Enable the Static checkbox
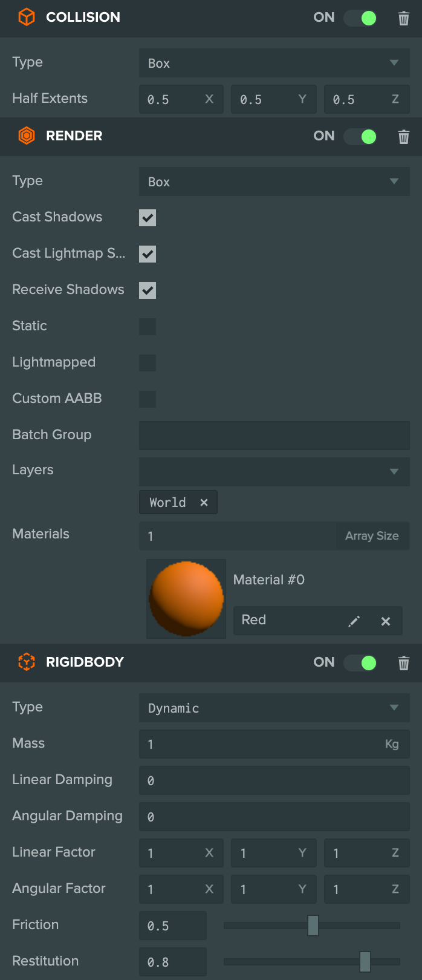The image size is (422, 980). [148, 327]
